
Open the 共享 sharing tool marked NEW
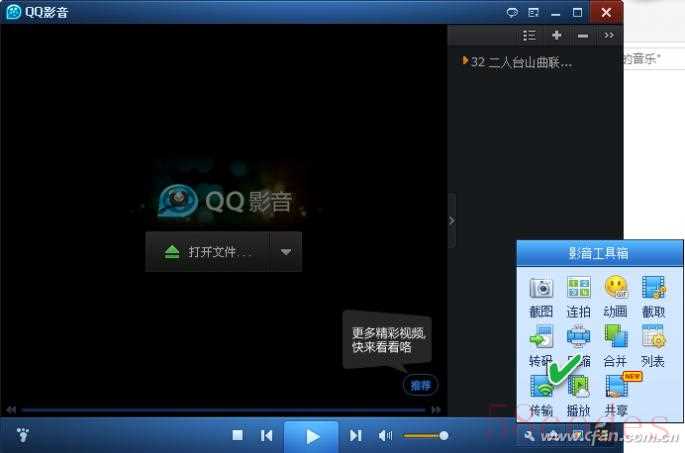[x=616, y=387]
